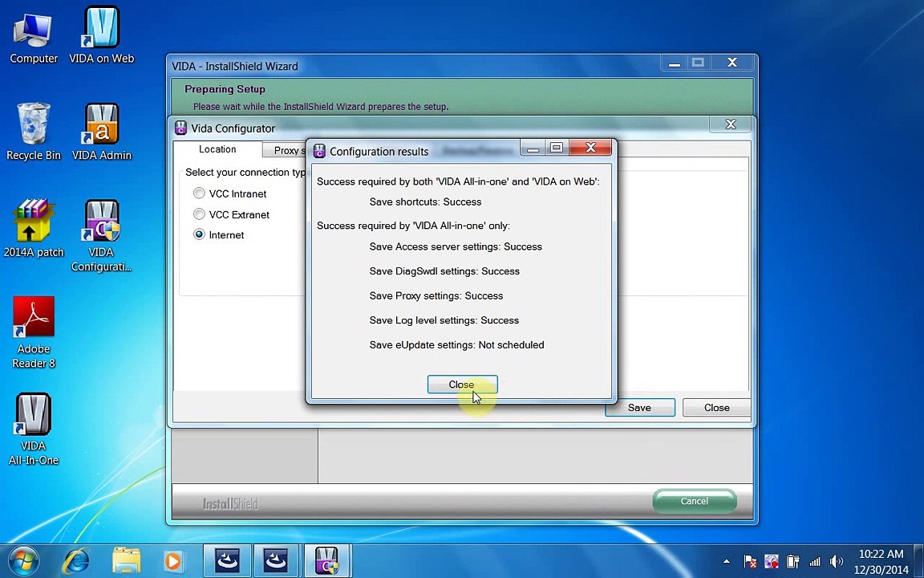Close the VIDA InstallShield Wizard window
The image size is (924, 578).
tap(731, 63)
